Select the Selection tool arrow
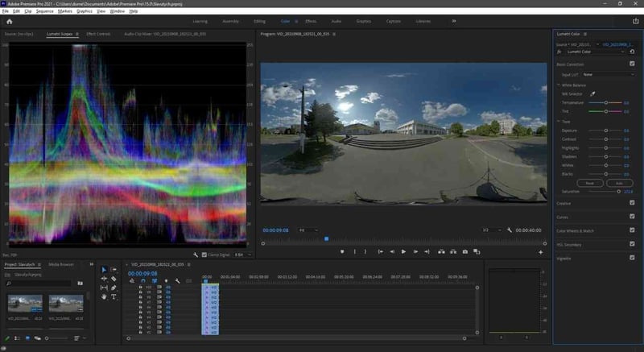The image size is (644, 352). pos(104,270)
